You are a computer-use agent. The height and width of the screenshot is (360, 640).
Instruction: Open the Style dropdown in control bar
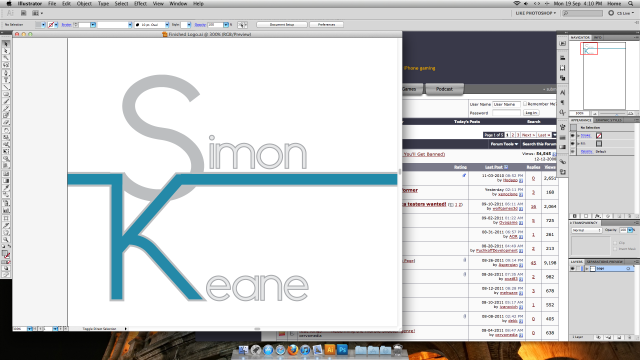pos(189,25)
